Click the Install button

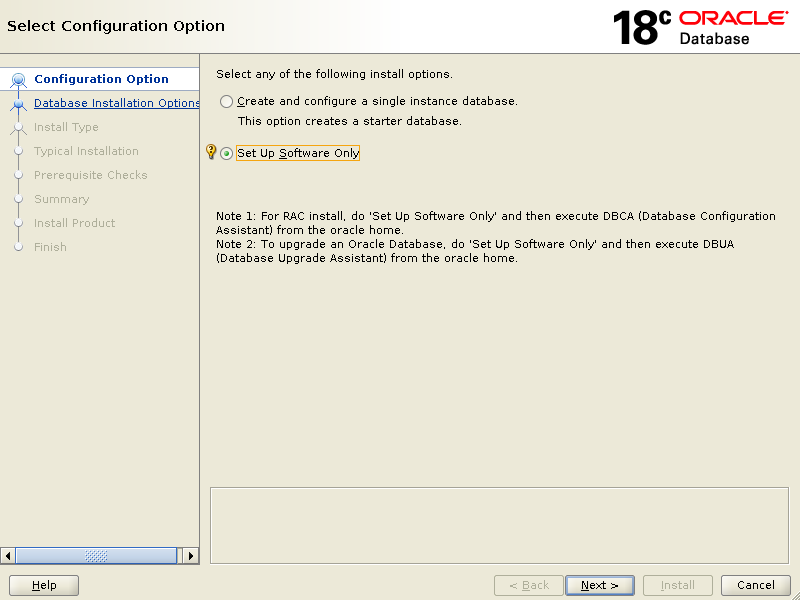point(678,585)
